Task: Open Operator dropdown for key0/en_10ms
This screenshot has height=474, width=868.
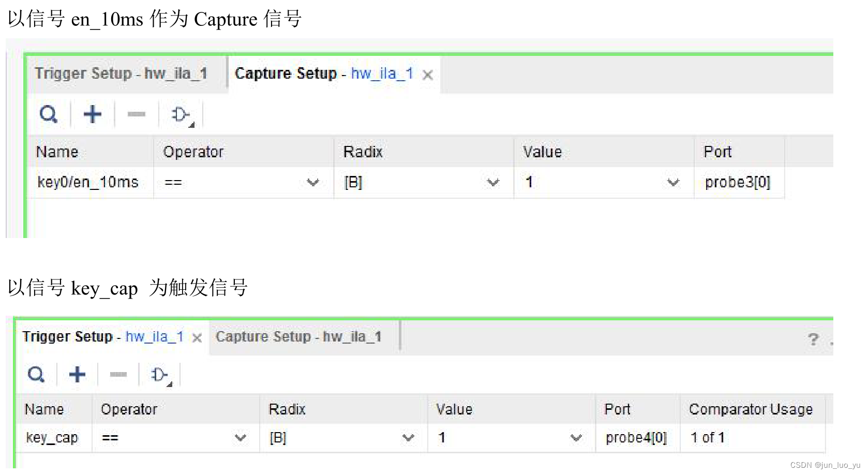Action: click(312, 182)
